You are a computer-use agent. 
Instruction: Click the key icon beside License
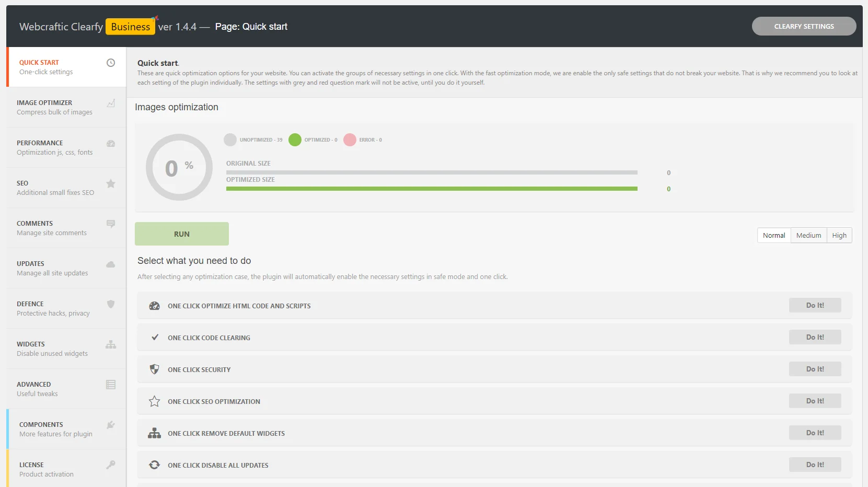[110, 465]
